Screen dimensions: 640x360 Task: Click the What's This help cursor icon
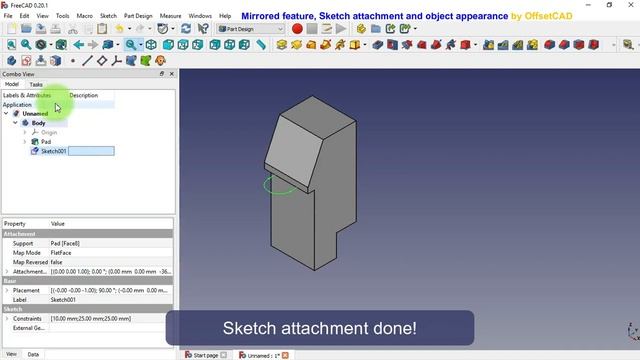coord(203,29)
